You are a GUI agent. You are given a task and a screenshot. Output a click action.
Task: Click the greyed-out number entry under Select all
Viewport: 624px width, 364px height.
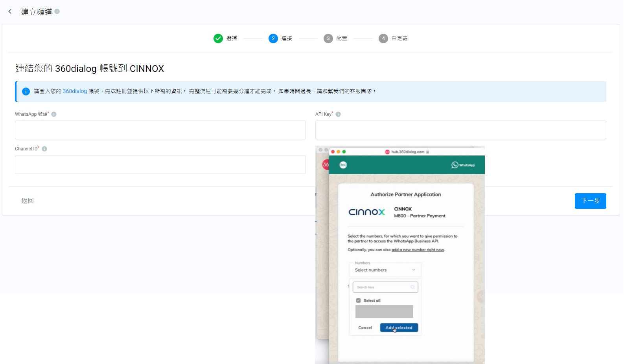(x=384, y=311)
